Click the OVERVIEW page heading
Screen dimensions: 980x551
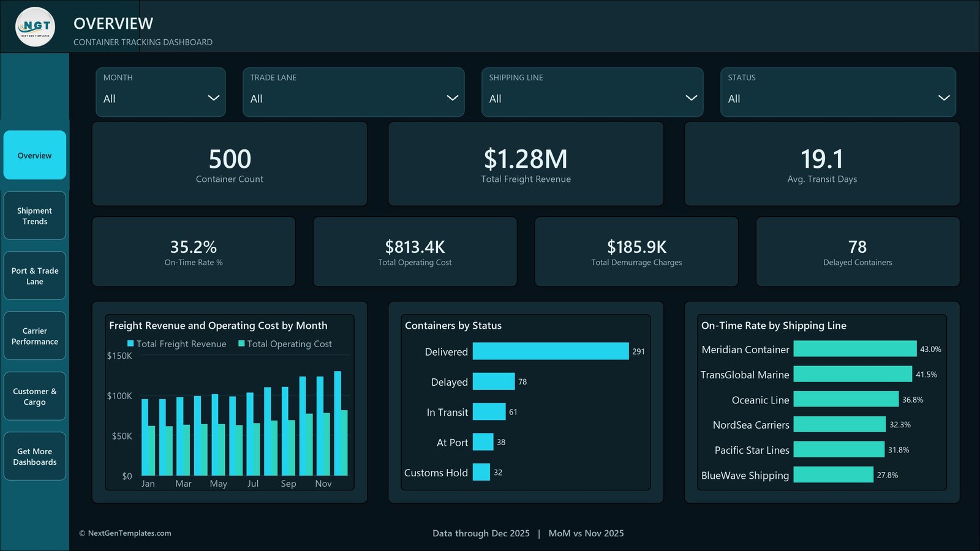coord(113,23)
